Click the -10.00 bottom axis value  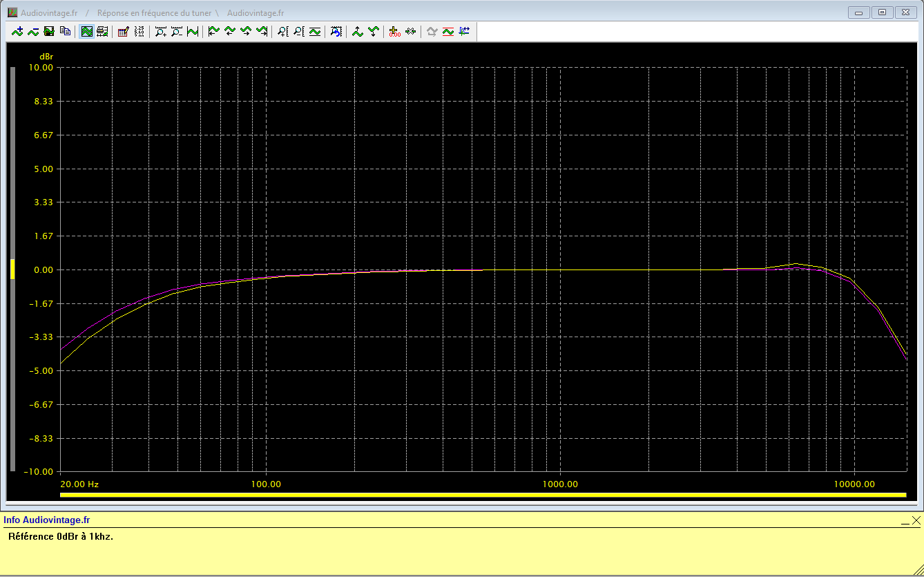click(39, 472)
